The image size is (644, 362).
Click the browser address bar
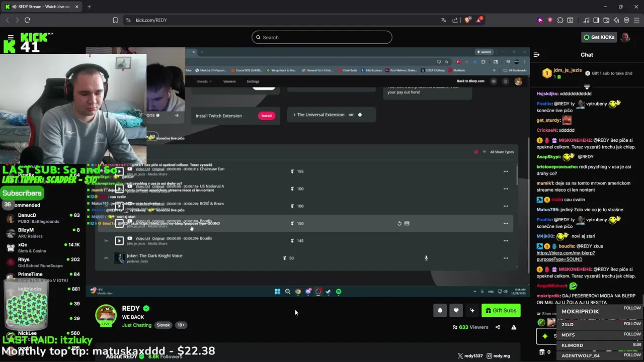pos(282,20)
